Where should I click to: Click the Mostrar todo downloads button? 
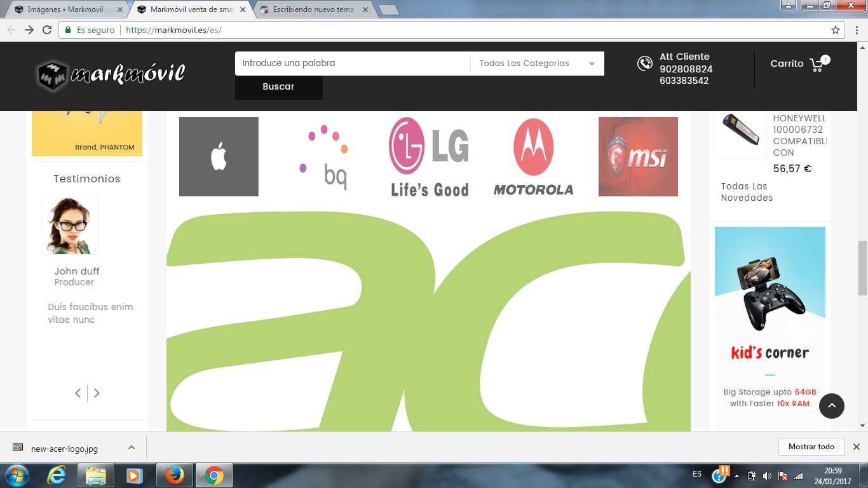(x=811, y=447)
